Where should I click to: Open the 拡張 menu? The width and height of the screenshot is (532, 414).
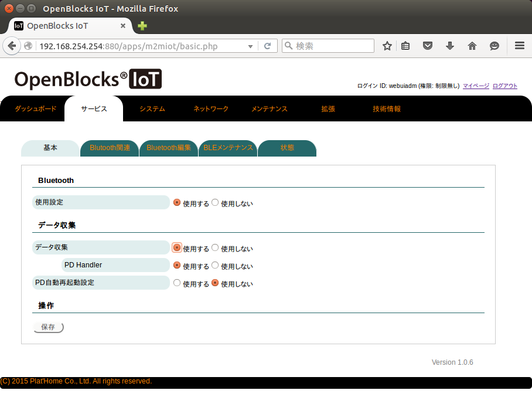coord(328,108)
